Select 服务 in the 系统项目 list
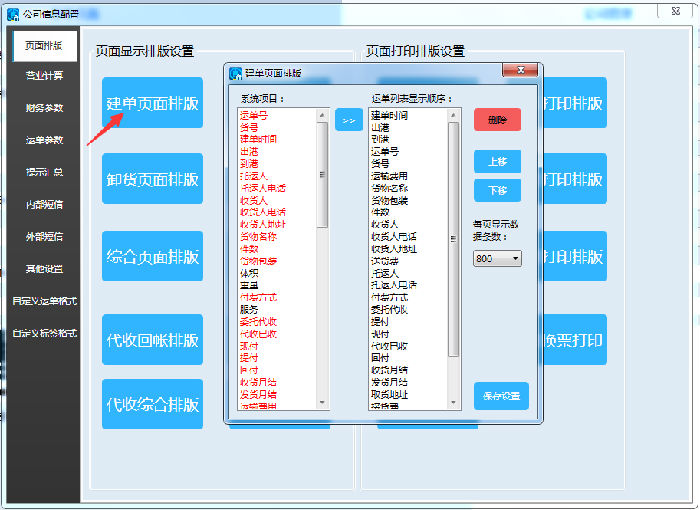Viewport: 700px width, 510px height. pos(249,309)
